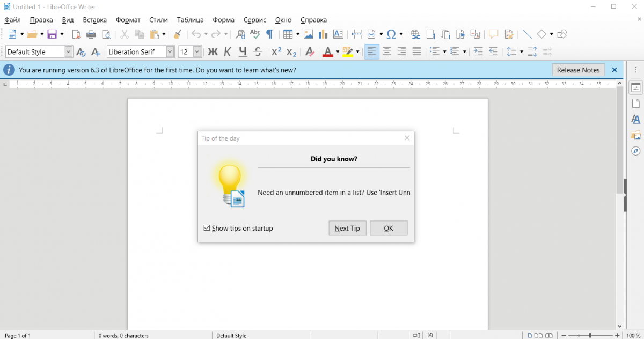Uncheck Show tips on startup

[207, 228]
